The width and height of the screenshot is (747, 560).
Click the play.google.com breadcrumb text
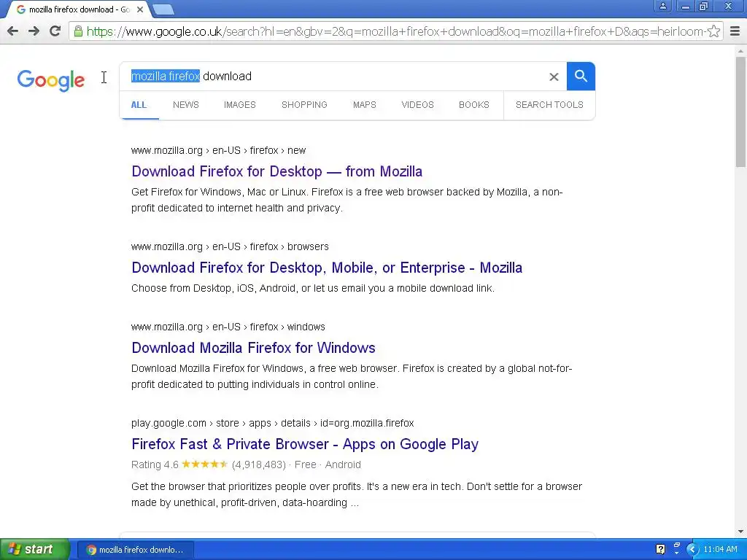[273, 423]
